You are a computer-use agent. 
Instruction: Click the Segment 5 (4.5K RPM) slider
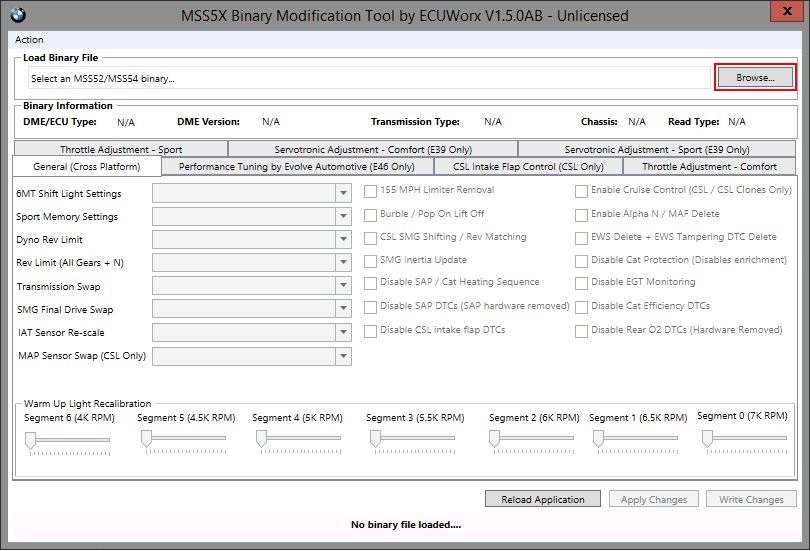(x=183, y=440)
